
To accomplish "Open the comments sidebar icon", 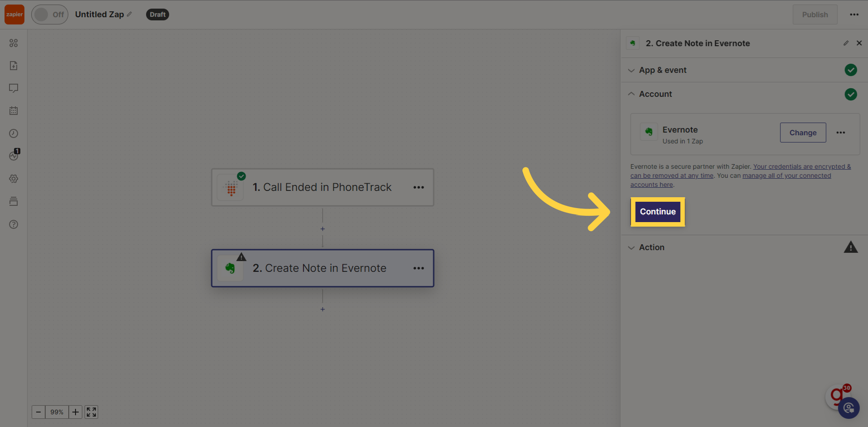I will coord(14,88).
